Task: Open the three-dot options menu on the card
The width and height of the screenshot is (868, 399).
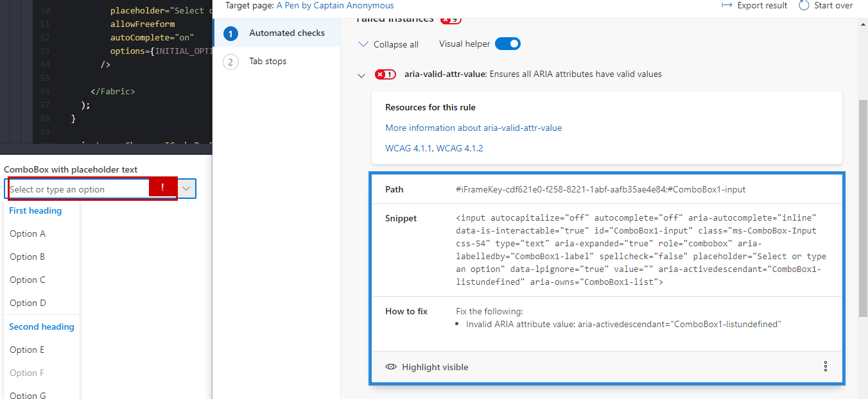Action: 826,366
